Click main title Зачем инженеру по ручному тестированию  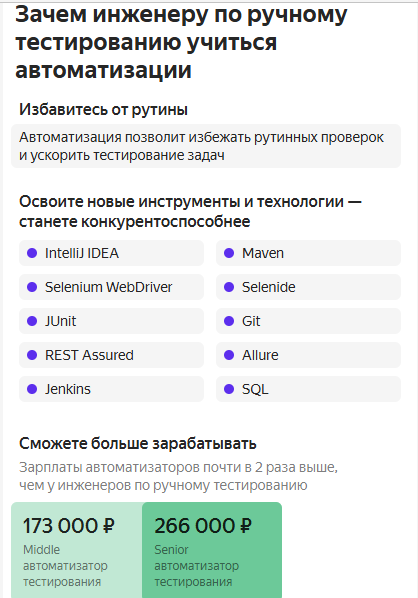[181, 42]
